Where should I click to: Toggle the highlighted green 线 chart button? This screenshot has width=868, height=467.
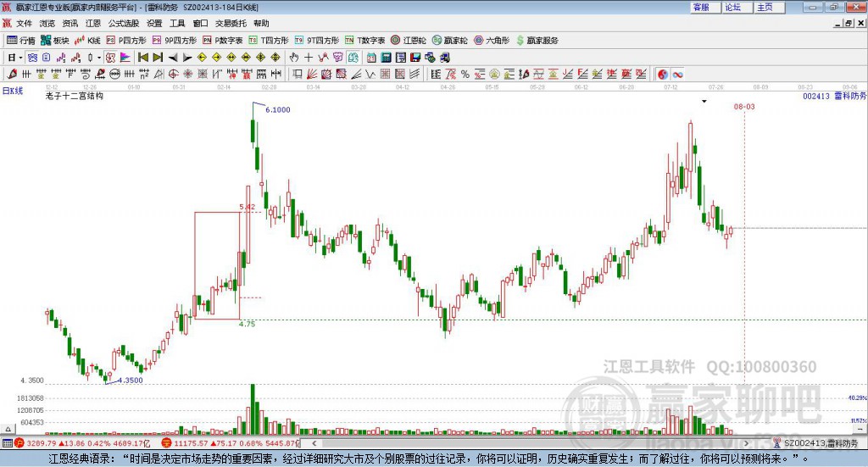coord(353,58)
